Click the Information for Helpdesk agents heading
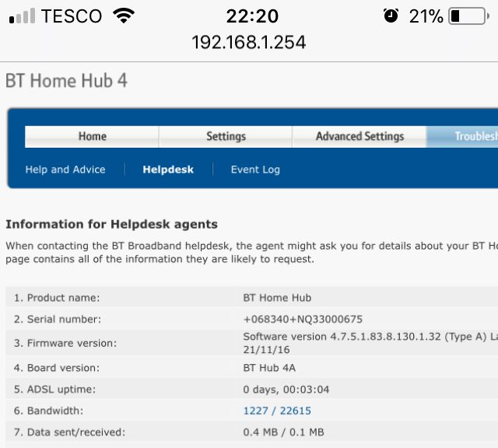Viewport: 498px width, 448px height. tap(111, 224)
